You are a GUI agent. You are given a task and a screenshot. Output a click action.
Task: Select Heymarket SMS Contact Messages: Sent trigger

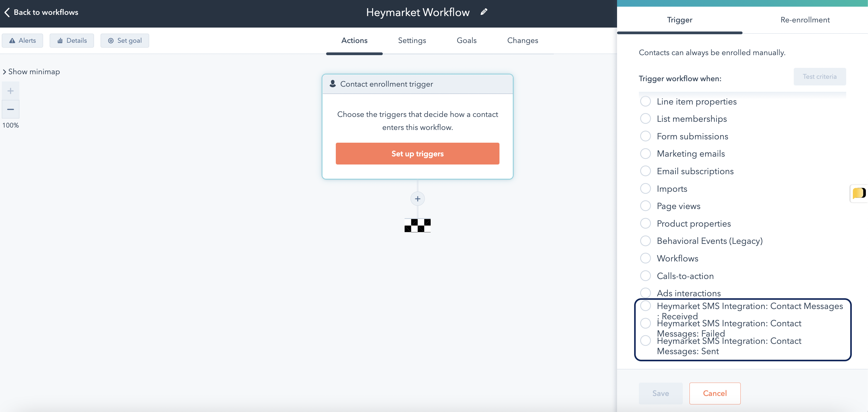(x=646, y=340)
